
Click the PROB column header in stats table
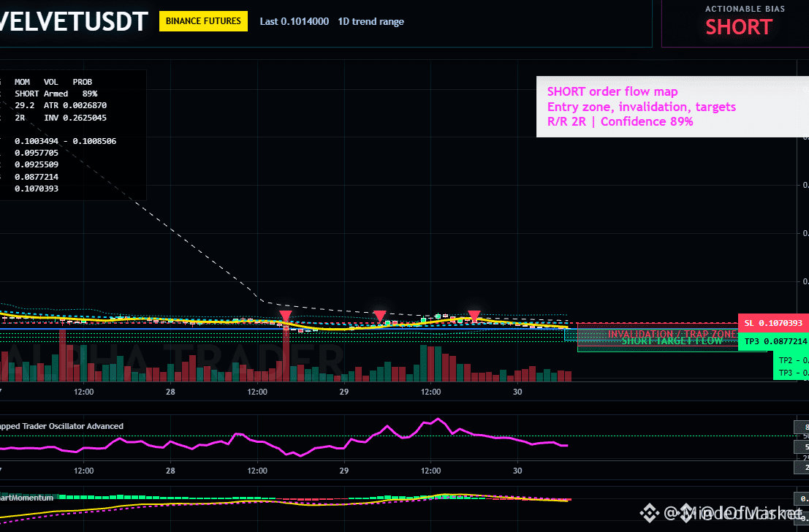tap(83, 82)
